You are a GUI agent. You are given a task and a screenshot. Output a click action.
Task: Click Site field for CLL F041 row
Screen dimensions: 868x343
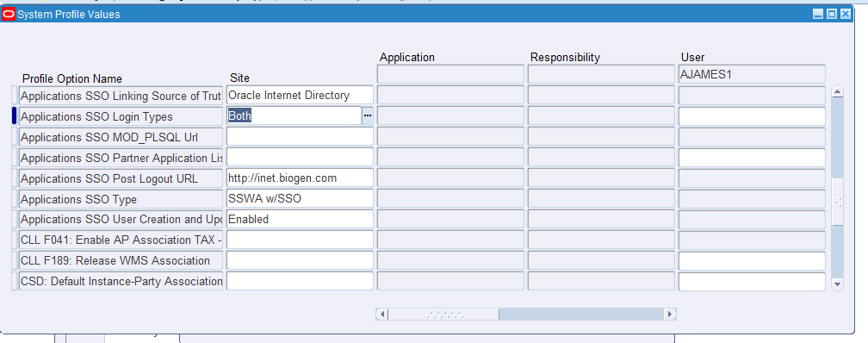pyautogui.click(x=300, y=240)
